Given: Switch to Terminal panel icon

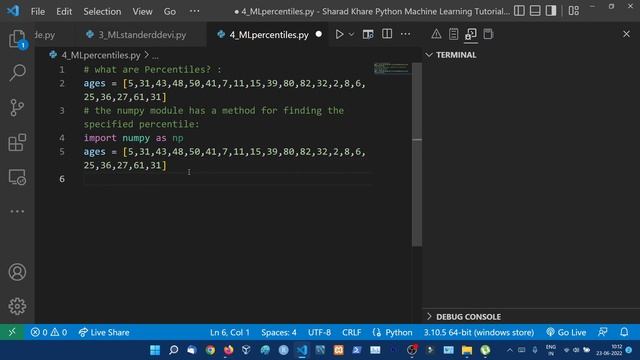Looking at the screenshot, I should [471, 34].
